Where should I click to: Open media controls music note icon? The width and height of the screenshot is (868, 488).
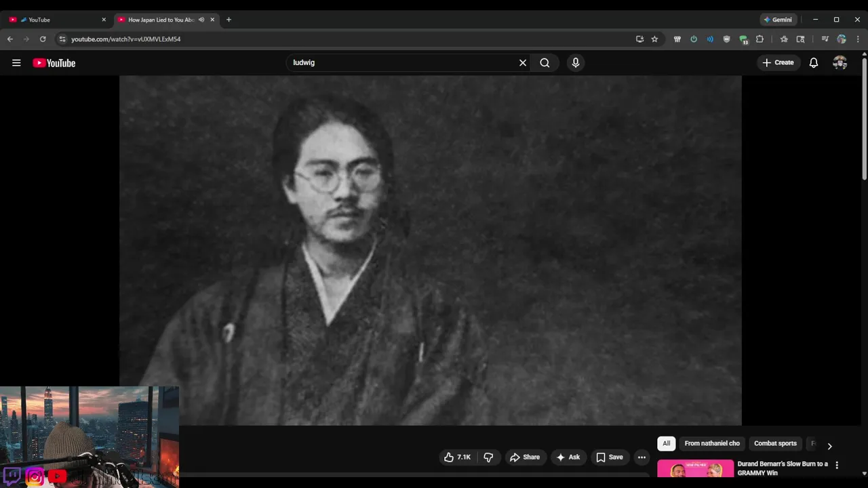(825, 39)
